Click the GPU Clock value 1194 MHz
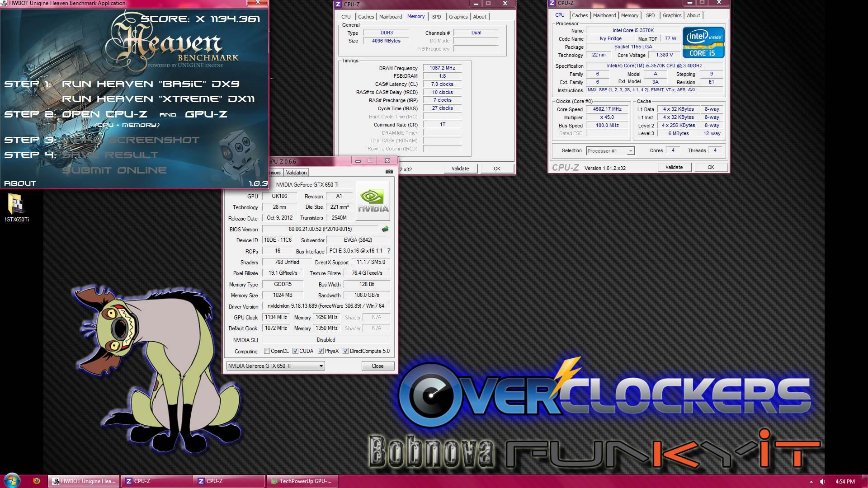868x488 pixels. 276,317
